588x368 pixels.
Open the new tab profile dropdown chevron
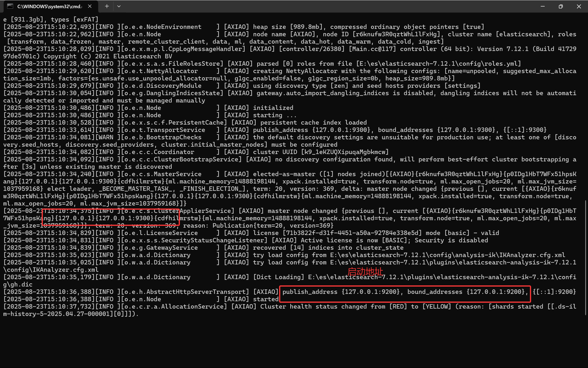[119, 6]
